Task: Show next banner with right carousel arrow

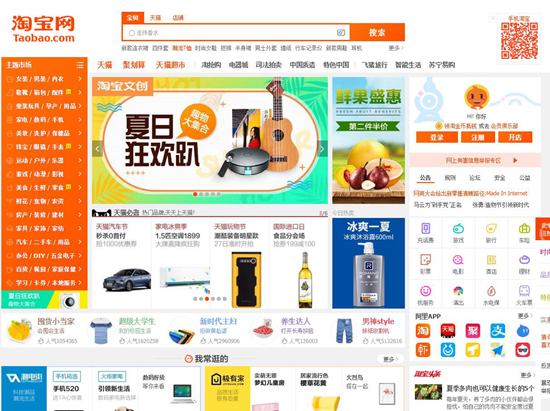Action: (322, 149)
